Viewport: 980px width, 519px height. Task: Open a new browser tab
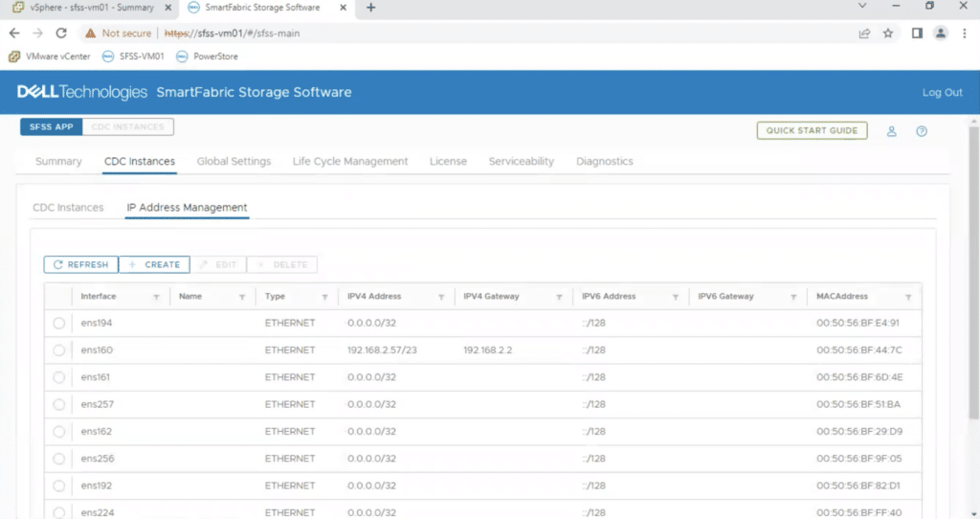click(370, 8)
